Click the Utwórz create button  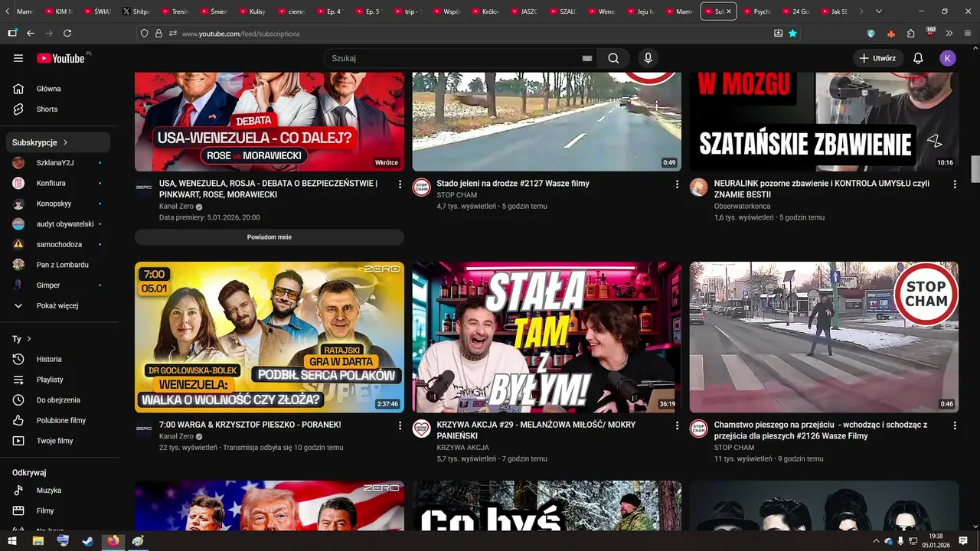878,58
